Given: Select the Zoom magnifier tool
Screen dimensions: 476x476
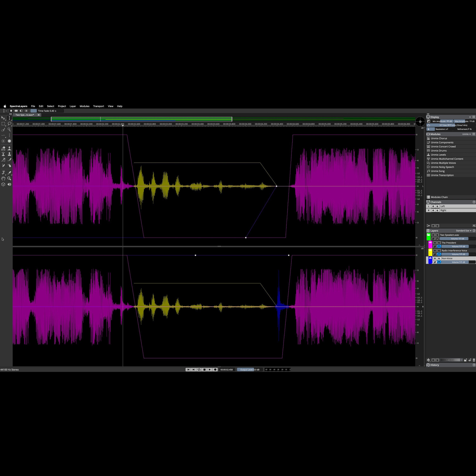Looking at the screenshot, I should click(9, 178).
